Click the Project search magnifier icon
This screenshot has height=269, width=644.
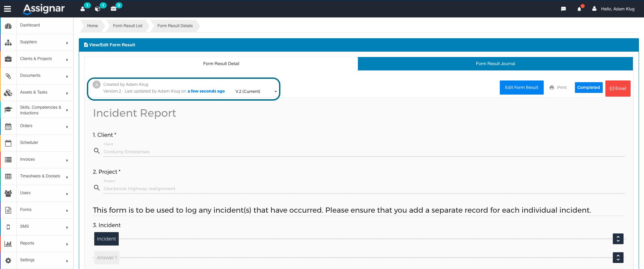pos(97,188)
